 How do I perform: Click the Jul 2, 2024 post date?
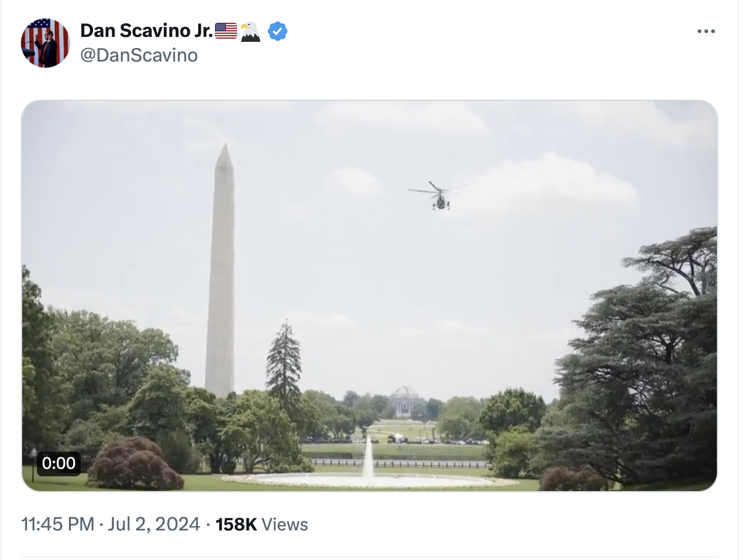click(154, 524)
